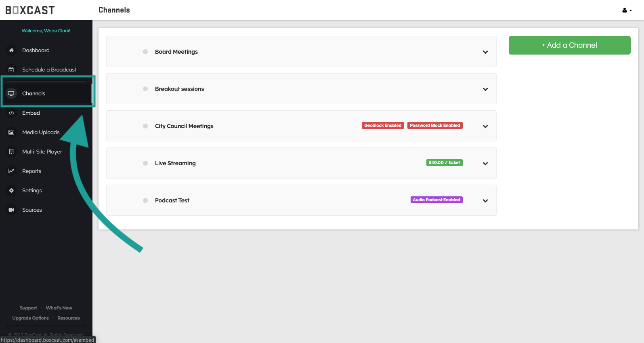
Task: Click the Multi-Site Player icon
Action: 11,152
